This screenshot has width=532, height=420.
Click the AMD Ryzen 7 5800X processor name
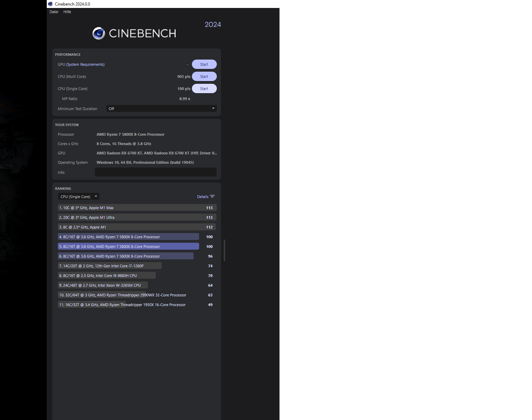pos(131,134)
